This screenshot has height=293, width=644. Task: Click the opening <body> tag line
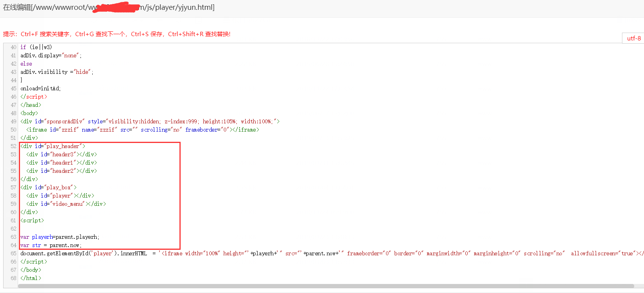(x=29, y=113)
